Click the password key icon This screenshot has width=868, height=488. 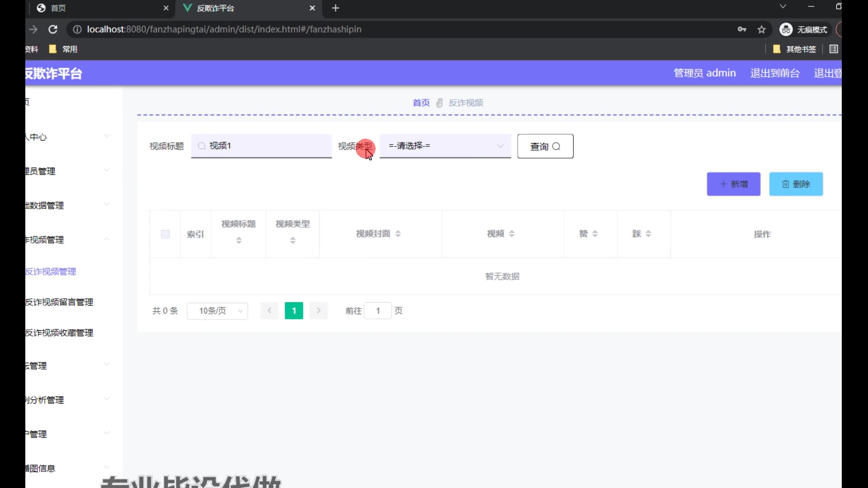742,29
